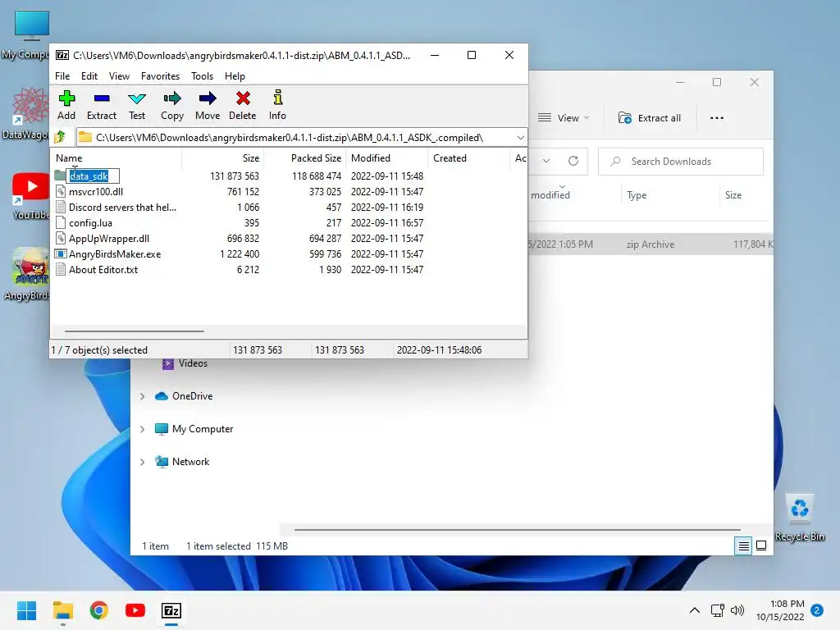Open the Recycle Bin desktop icon
Image resolution: width=840 pixels, height=630 pixels.
click(799, 518)
